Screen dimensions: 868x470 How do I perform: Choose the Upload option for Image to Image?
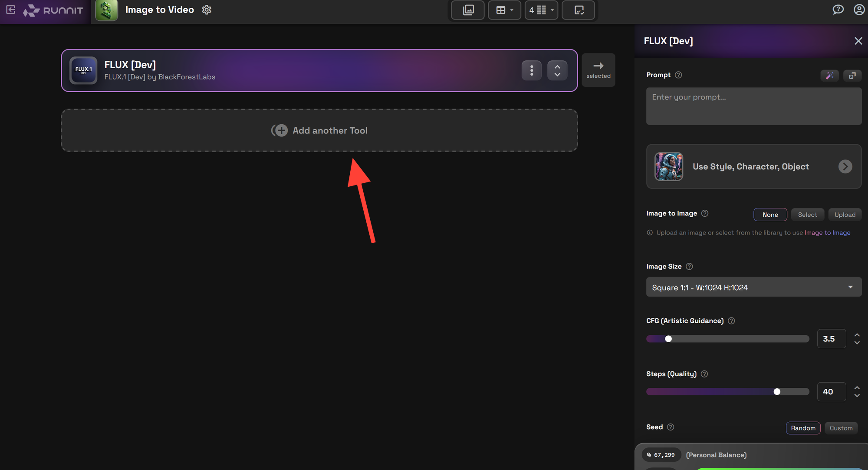pos(845,215)
